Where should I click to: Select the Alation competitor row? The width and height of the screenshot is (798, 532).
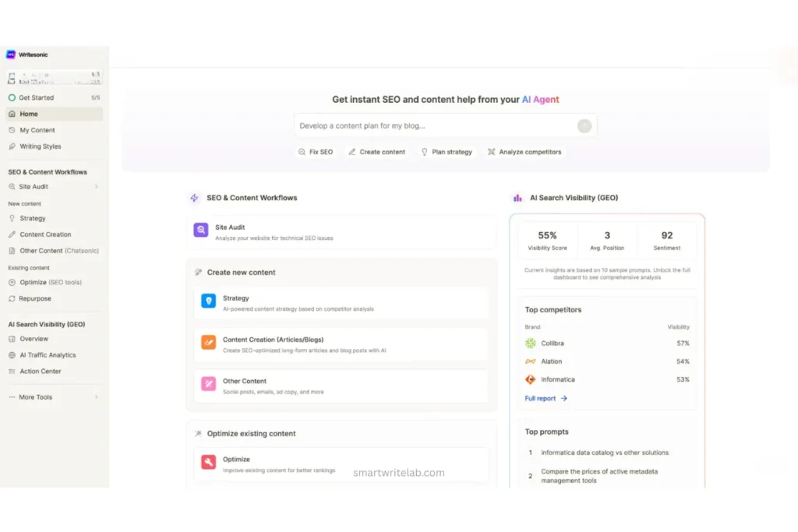tap(607, 361)
